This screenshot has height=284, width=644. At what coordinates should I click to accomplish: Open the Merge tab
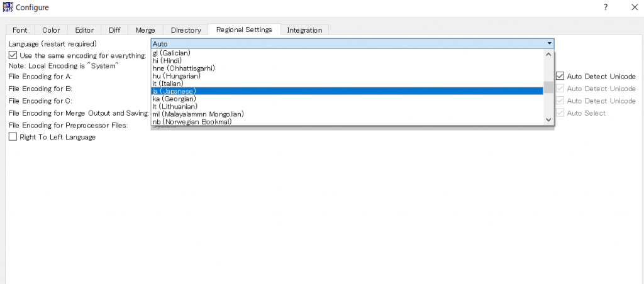(x=145, y=30)
